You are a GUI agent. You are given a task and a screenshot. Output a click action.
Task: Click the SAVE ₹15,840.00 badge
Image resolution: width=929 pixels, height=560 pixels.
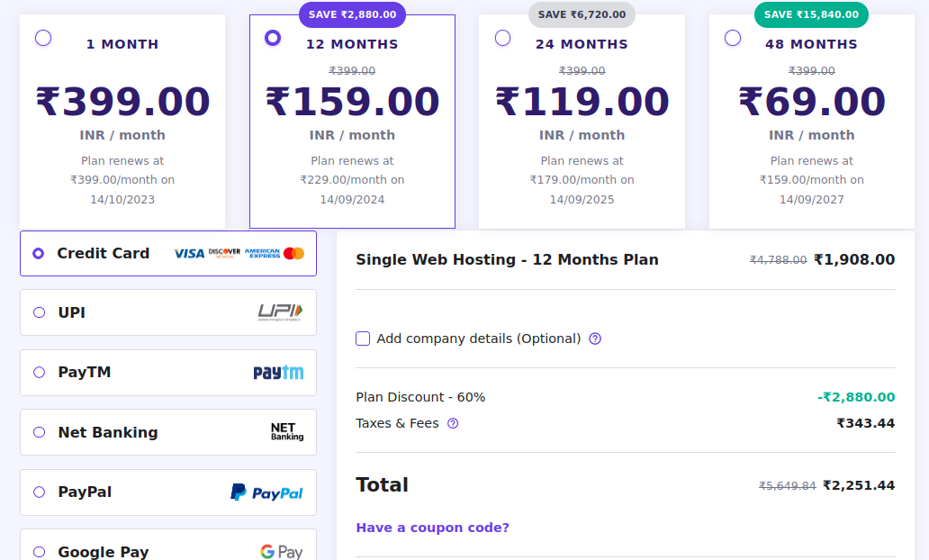tap(811, 14)
